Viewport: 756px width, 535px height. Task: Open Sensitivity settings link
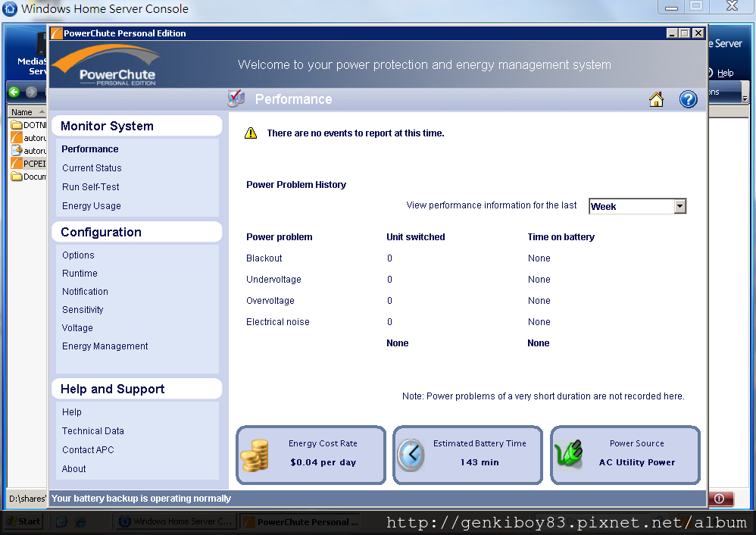tap(83, 310)
